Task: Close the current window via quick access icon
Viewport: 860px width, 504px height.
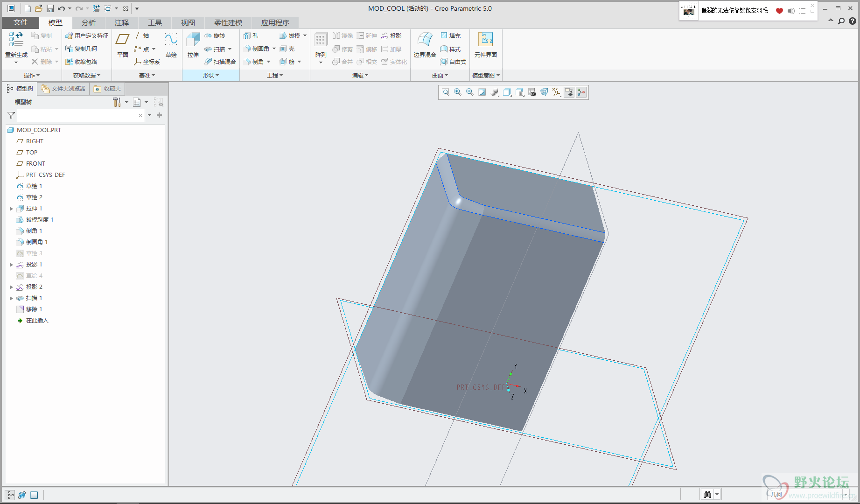Action: (x=126, y=8)
